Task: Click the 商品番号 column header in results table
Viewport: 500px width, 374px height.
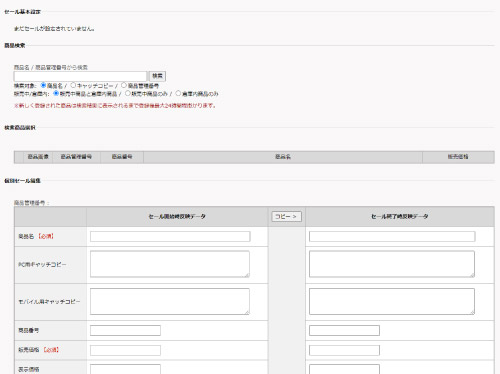Action: [x=122, y=157]
